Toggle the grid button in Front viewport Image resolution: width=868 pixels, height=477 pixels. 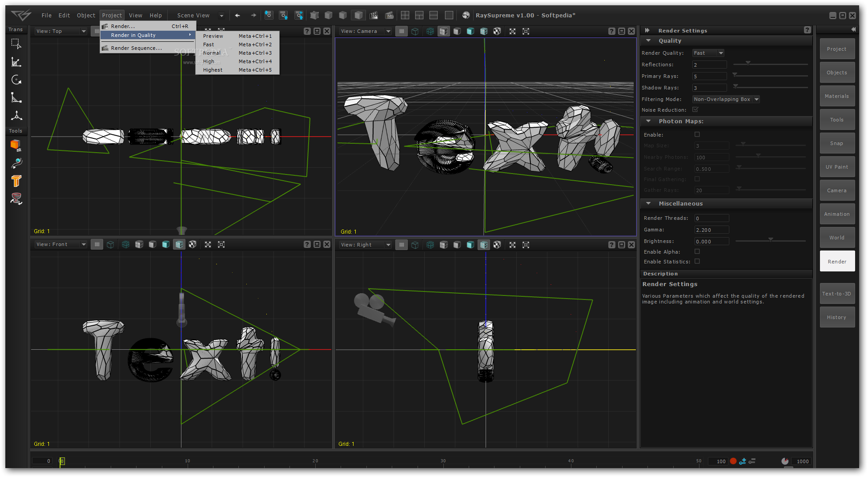(96, 244)
